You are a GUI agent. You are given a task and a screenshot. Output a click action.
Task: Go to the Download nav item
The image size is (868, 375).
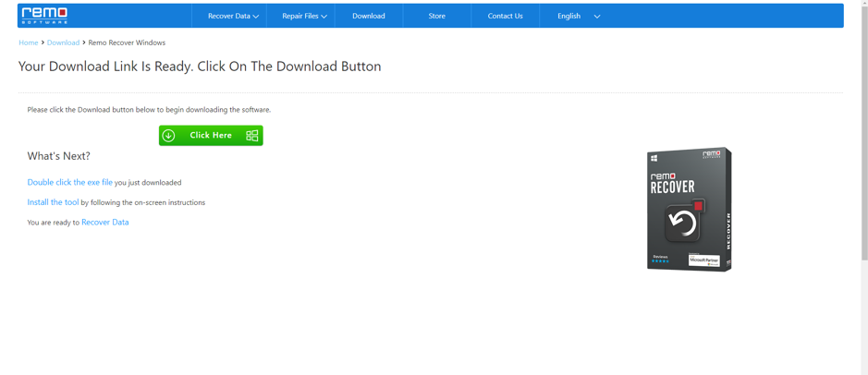point(369,16)
